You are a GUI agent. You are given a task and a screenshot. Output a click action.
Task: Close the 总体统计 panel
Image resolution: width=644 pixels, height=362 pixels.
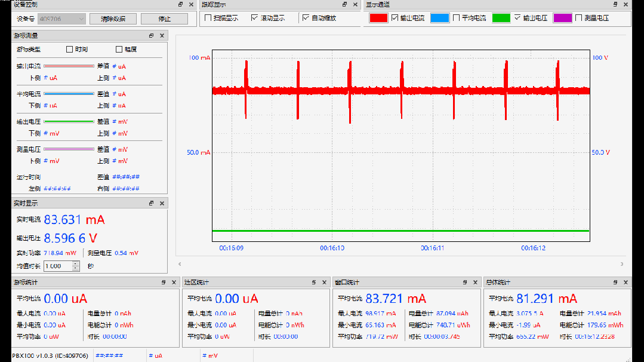pyautogui.click(x=625, y=283)
